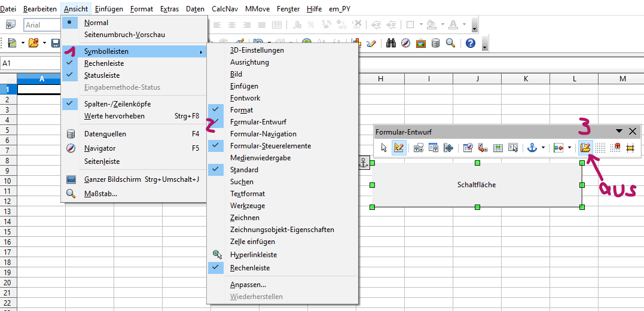The image size is (644, 311).
Task: Click the A1 Name Box field
Action: click(30, 63)
